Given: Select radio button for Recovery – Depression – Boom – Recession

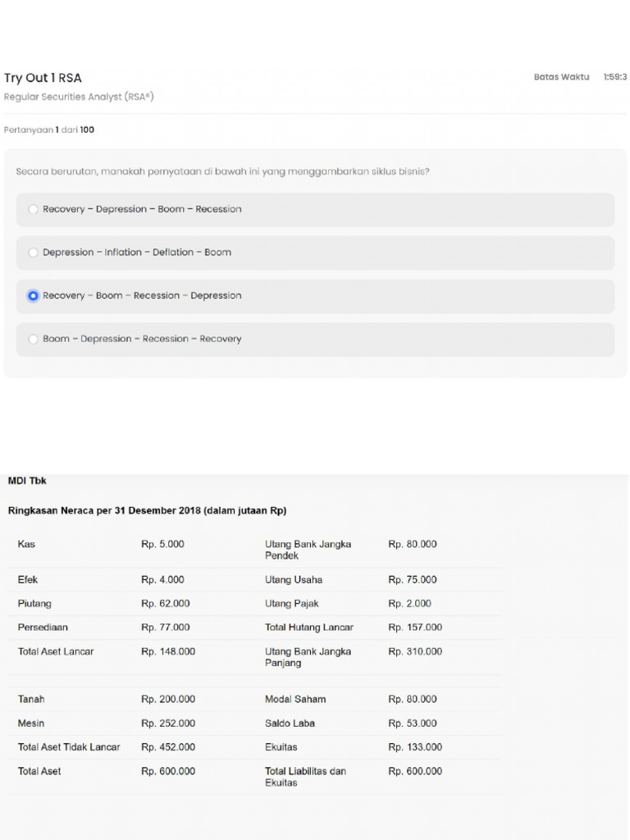Looking at the screenshot, I should click(x=34, y=209).
